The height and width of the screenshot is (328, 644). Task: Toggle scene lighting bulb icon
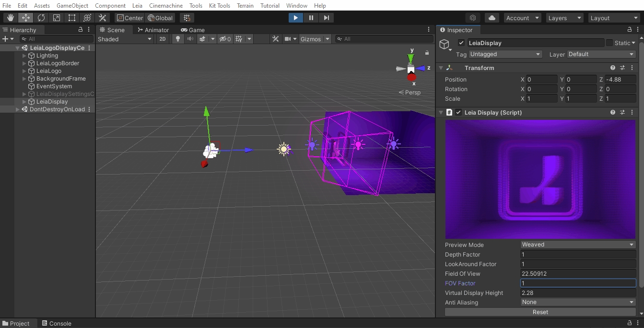coord(178,39)
